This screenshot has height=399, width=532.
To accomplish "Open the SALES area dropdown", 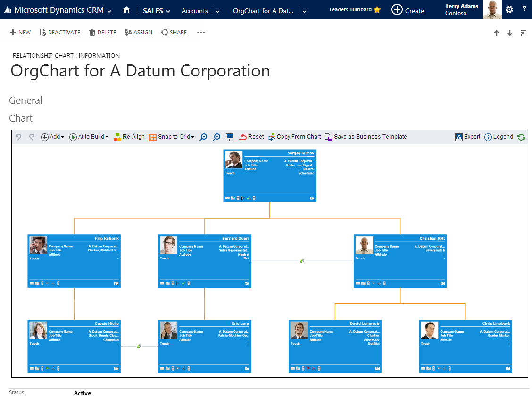I will [157, 11].
